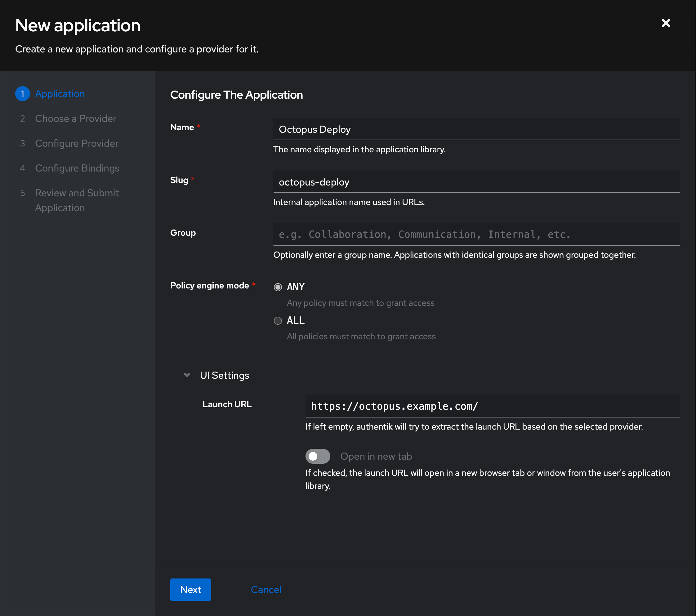Click the Next button
The height and width of the screenshot is (616, 696).
190,589
